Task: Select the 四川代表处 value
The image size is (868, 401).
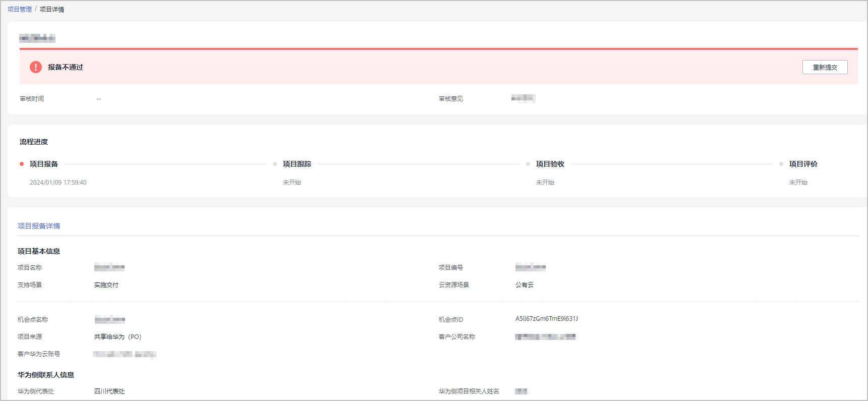Action: (109, 391)
